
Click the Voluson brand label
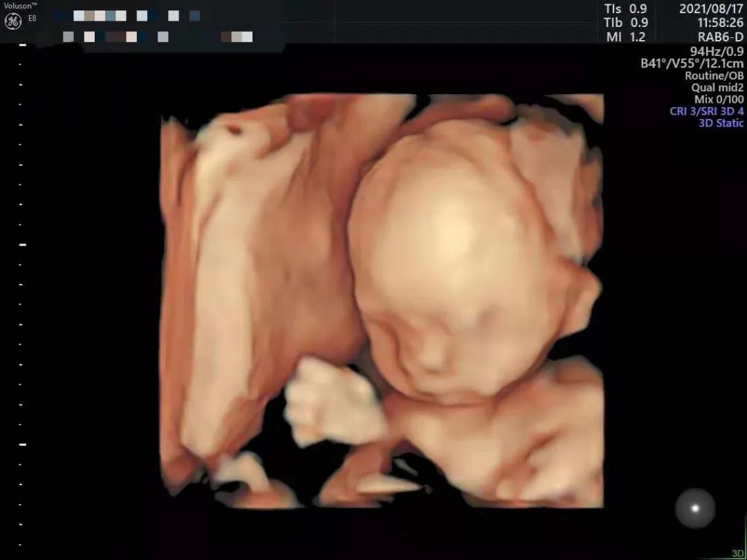[x=19, y=4]
